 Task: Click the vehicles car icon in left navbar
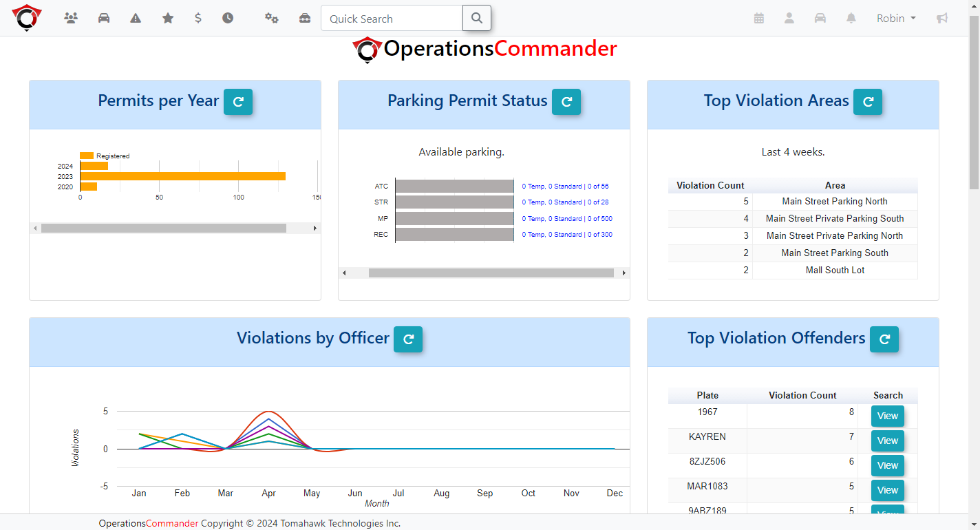coord(104,19)
